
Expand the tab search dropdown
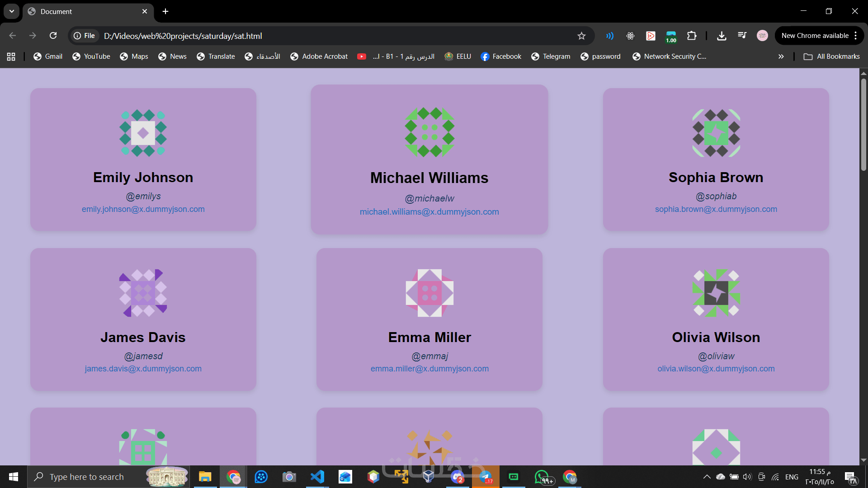(11, 11)
